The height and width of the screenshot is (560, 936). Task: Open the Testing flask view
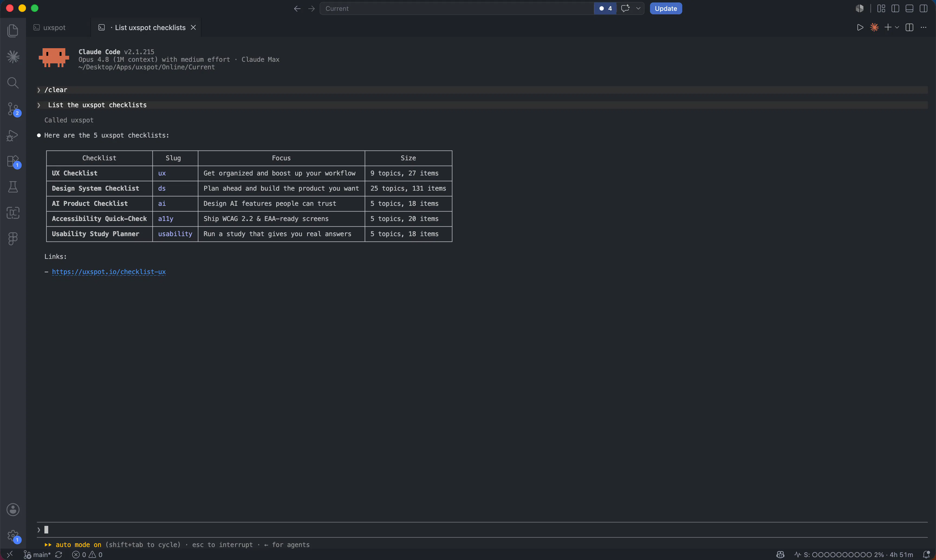pos(13,187)
